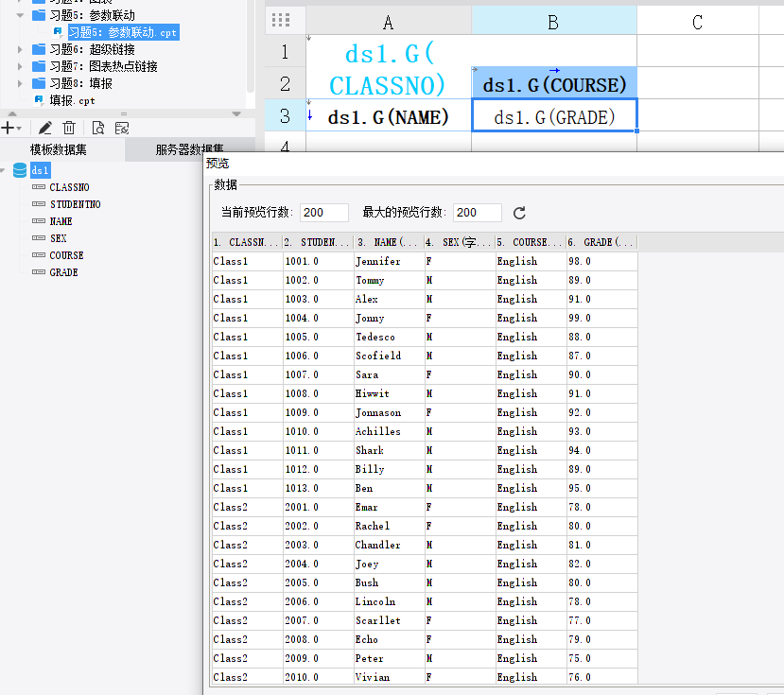The image size is (784, 695).
Task: Select the NAME field in ds1
Action: click(x=61, y=221)
